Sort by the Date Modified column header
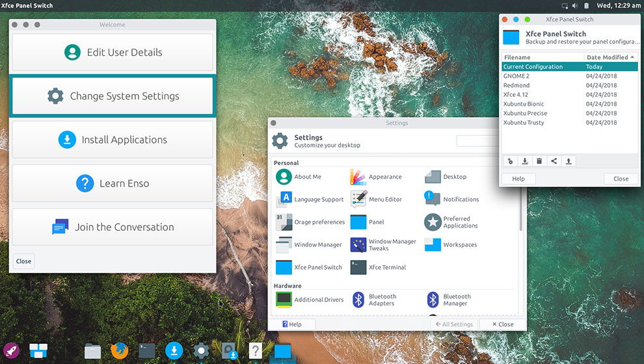The height and width of the screenshot is (364, 644). pyautogui.click(x=610, y=57)
